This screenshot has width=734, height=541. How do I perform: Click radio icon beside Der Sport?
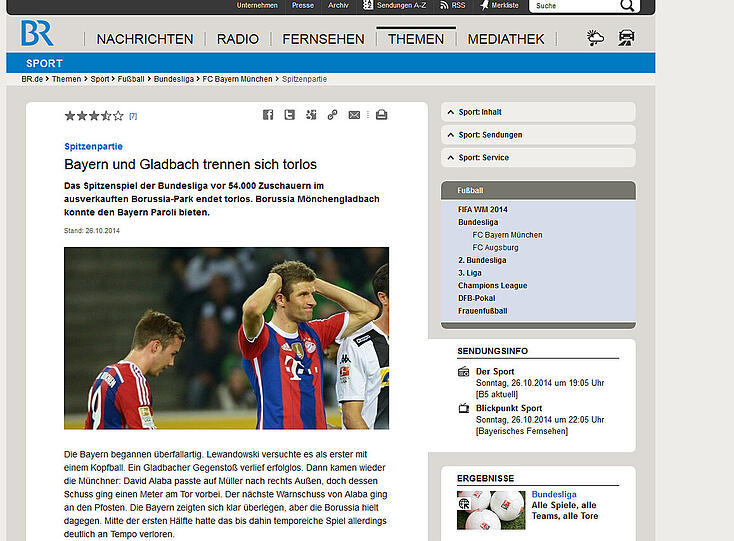[463, 372]
